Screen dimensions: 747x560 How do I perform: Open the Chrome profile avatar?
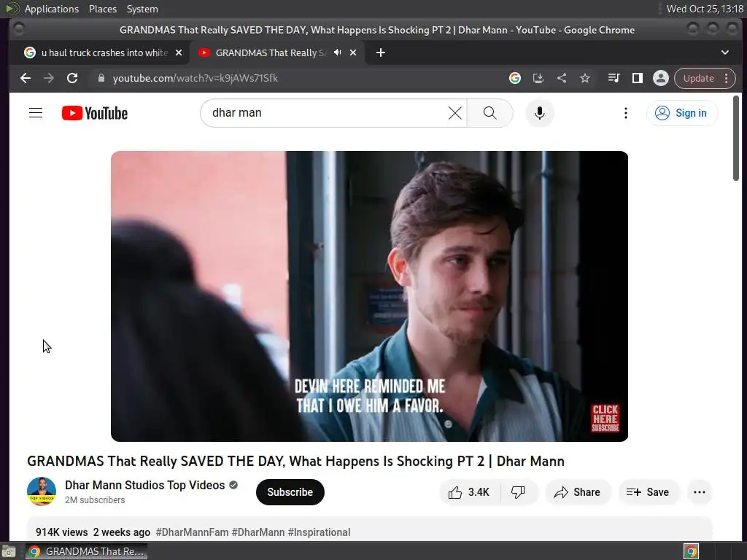pyautogui.click(x=661, y=78)
